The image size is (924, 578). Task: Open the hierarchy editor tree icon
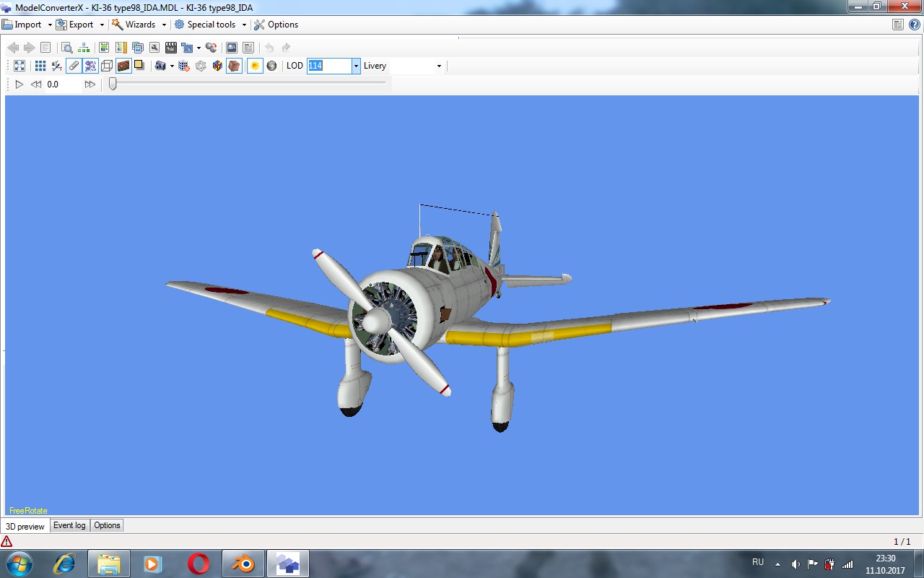coord(84,48)
